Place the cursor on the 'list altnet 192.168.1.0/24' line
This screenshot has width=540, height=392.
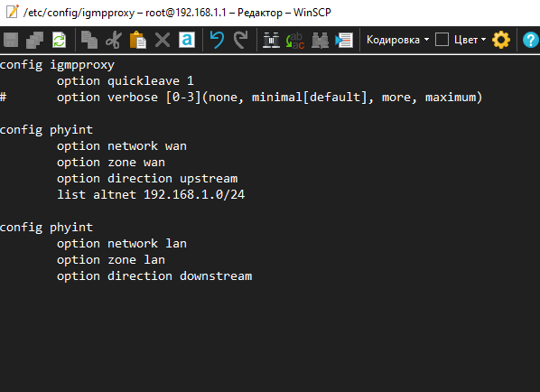click(151, 194)
